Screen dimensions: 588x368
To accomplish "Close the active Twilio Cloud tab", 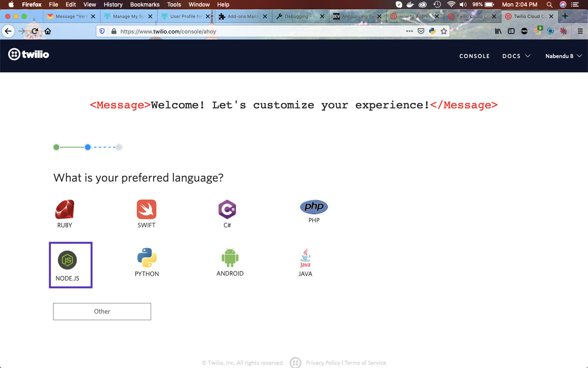I will tap(551, 16).
